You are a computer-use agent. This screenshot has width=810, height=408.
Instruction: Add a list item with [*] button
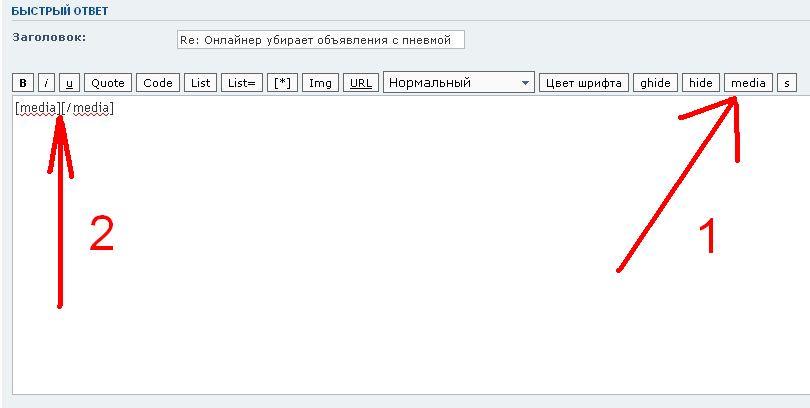pyautogui.click(x=283, y=83)
